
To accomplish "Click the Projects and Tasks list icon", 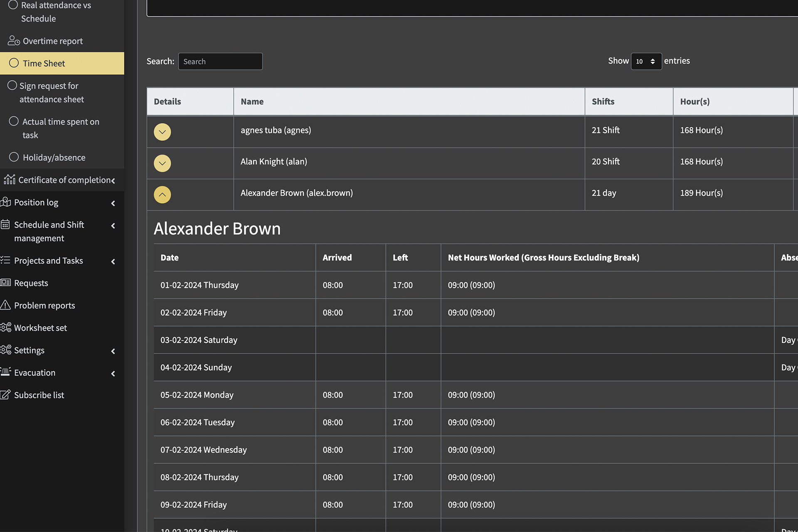I will 5,261.
